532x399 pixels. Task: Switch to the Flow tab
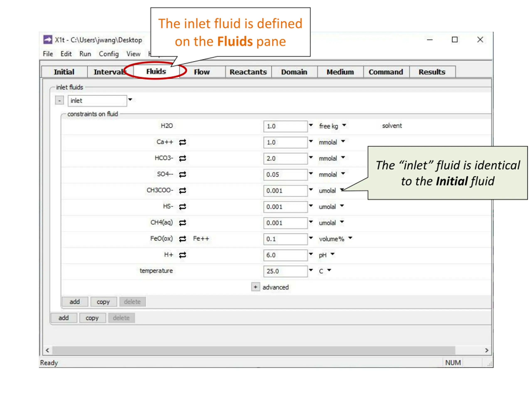[x=202, y=72]
